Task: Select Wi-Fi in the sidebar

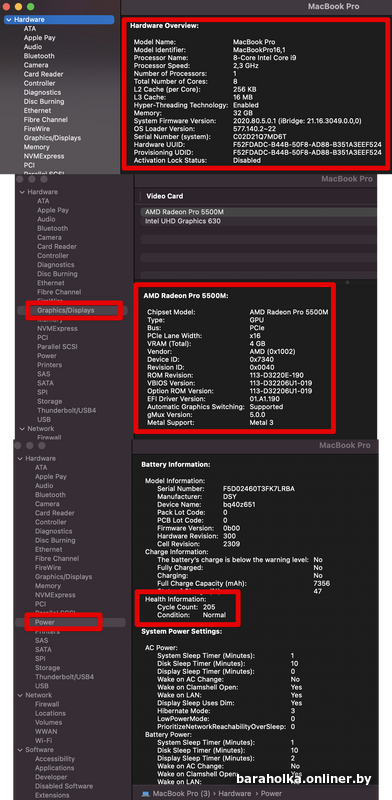Action: (43, 741)
